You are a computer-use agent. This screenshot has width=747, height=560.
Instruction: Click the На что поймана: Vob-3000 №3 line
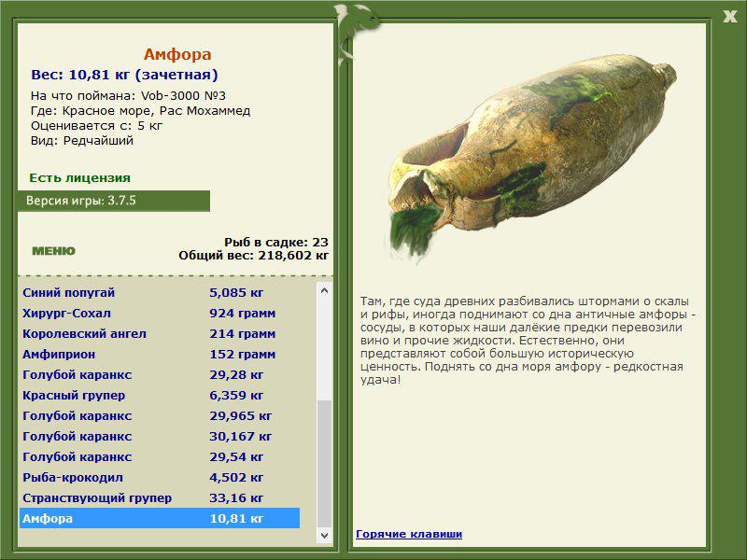coord(128,95)
